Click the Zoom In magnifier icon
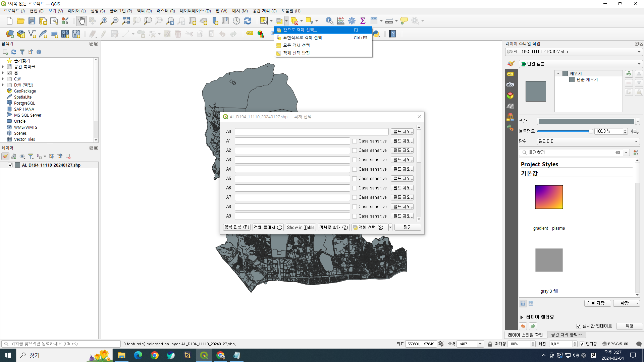Screen dimensions: 644x362 (104, 21)
